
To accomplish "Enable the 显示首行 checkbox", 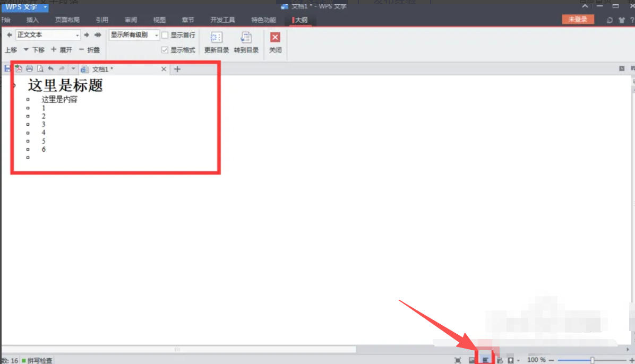I will [165, 34].
